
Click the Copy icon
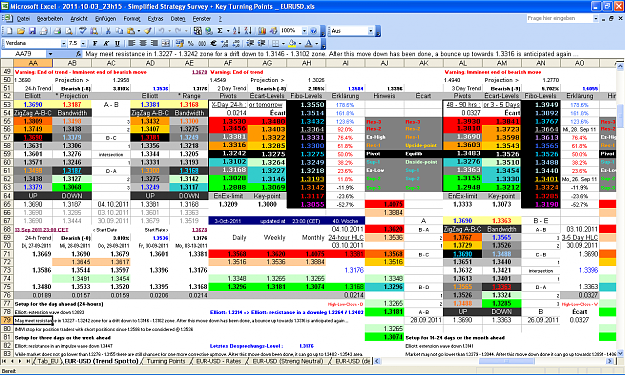coord(119,31)
